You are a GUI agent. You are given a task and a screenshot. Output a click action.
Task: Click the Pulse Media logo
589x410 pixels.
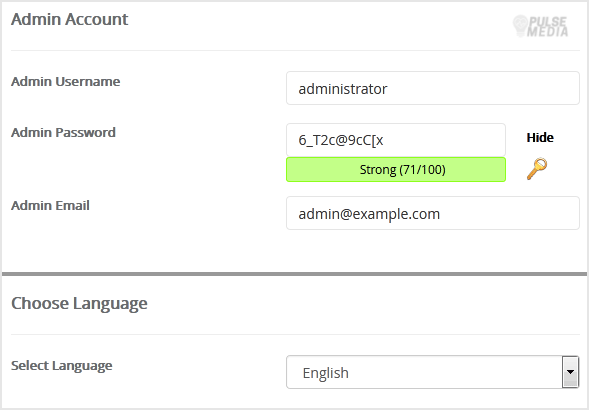point(540,26)
